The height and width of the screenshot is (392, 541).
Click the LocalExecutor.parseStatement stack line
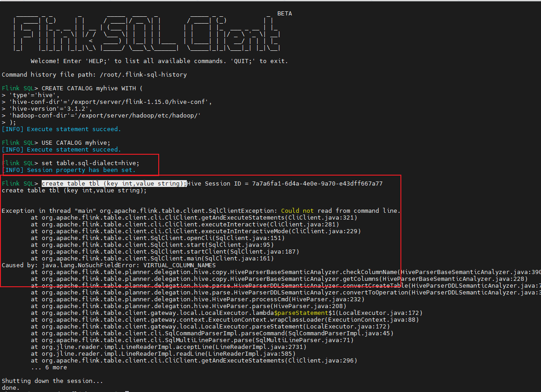pyautogui.click(x=210, y=326)
